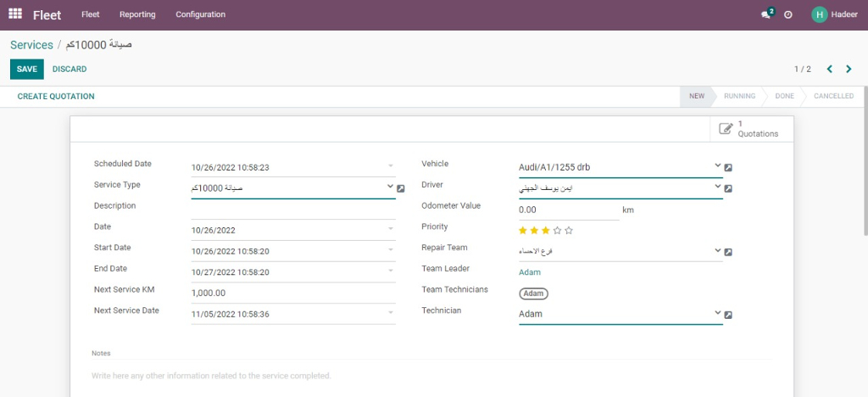Set priority to fourth star
The height and width of the screenshot is (397, 868).
(x=557, y=230)
